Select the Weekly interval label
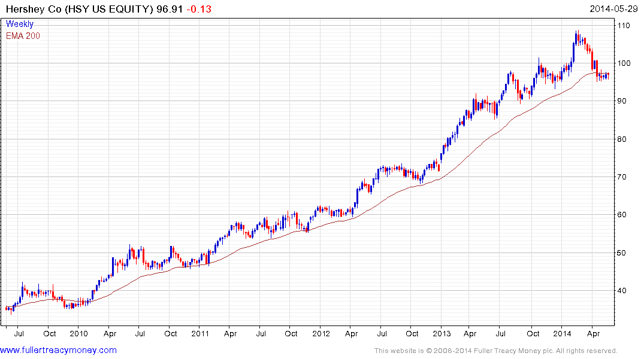The height and width of the screenshot is (359, 644). click(x=20, y=24)
